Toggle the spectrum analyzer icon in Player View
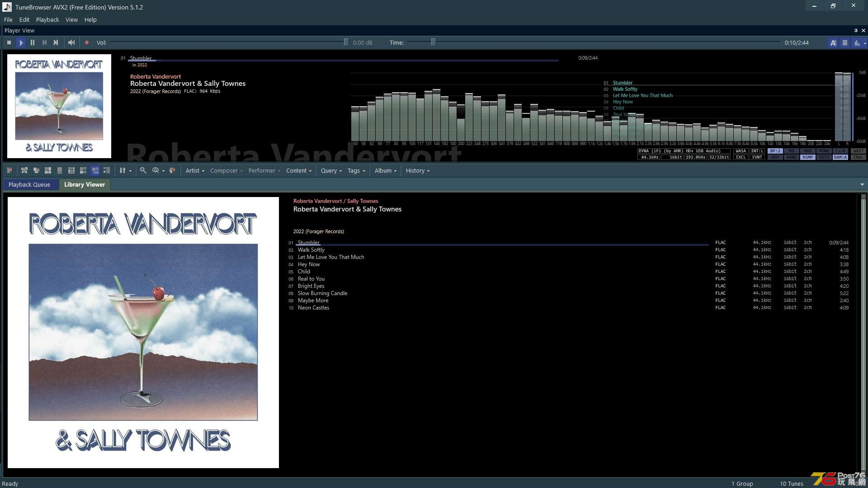This screenshot has width=868, height=488. coord(857,43)
